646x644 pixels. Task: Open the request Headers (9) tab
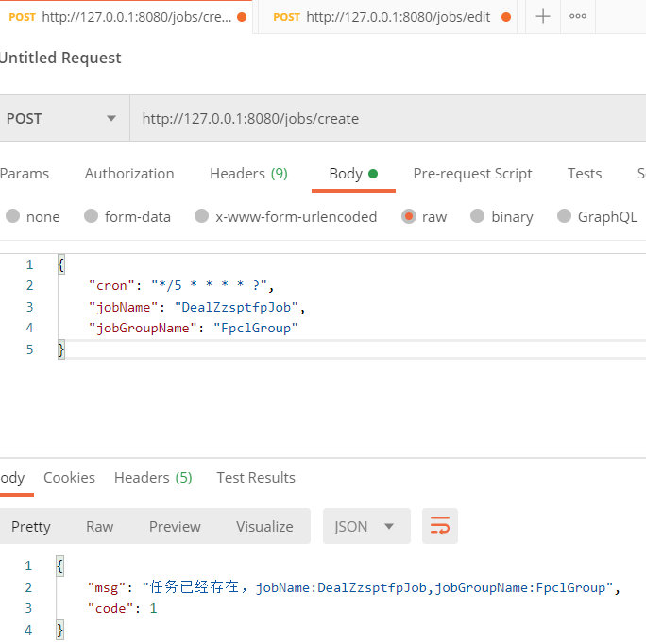248,174
